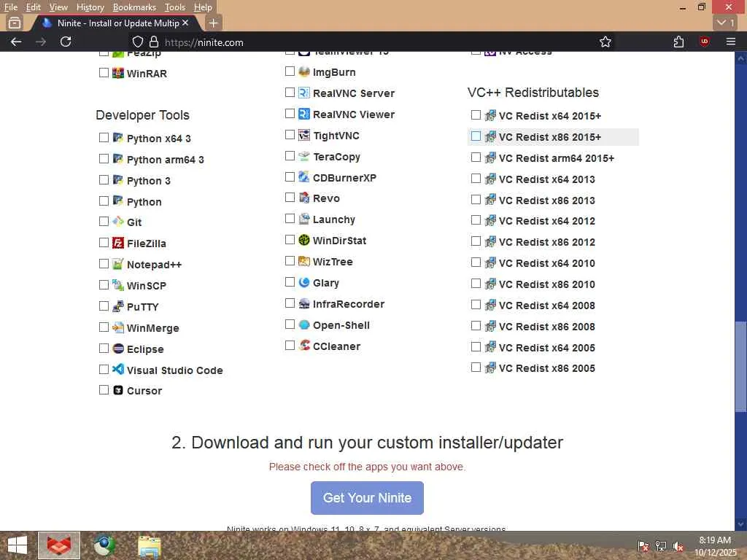Viewport: 747px width, 560px height.
Task: Open the uBlock Origin extension icon
Action: [704, 42]
